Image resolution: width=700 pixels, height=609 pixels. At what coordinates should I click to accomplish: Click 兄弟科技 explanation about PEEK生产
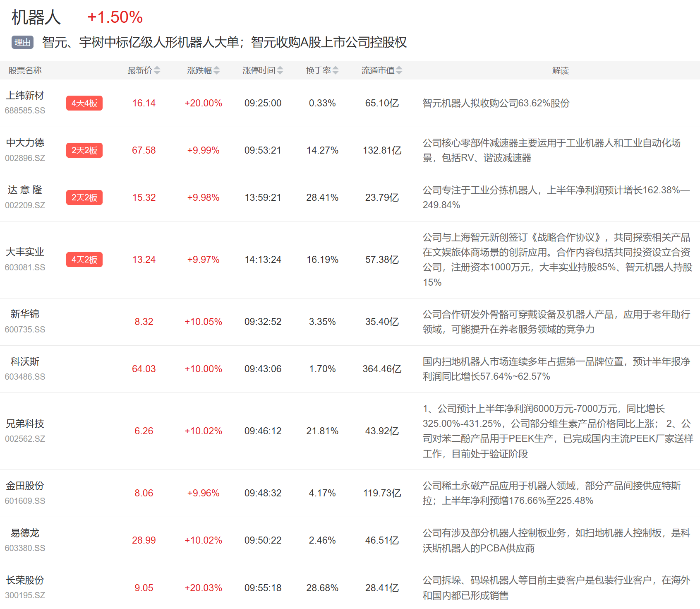(558, 431)
